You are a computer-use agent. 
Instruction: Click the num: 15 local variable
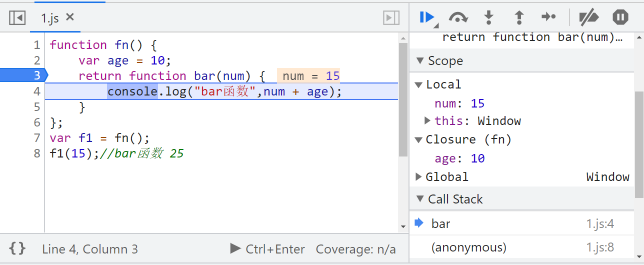pos(459,103)
